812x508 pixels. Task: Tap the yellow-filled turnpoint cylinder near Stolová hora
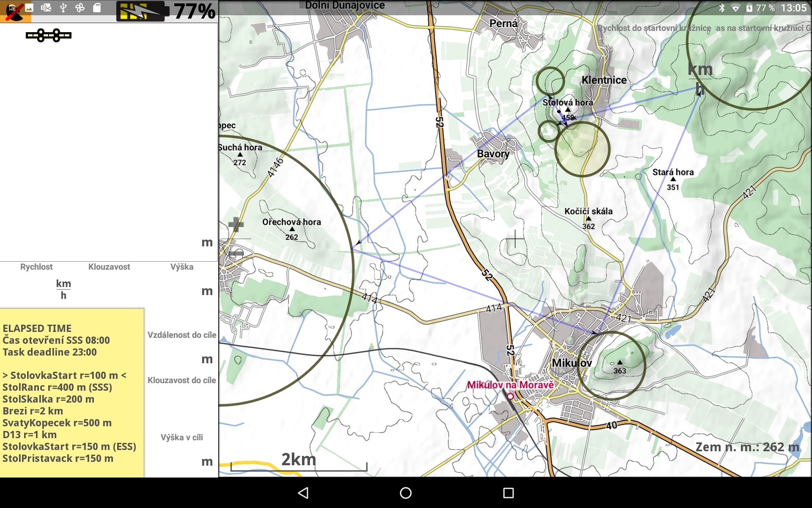point(582,149)
